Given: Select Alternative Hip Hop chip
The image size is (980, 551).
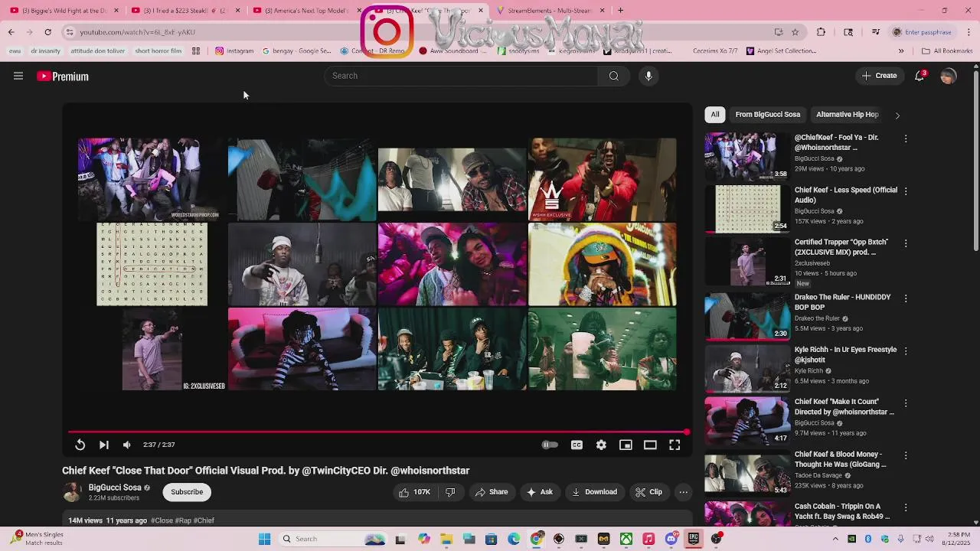Looking at the screenshot, I should click(847, 115).
